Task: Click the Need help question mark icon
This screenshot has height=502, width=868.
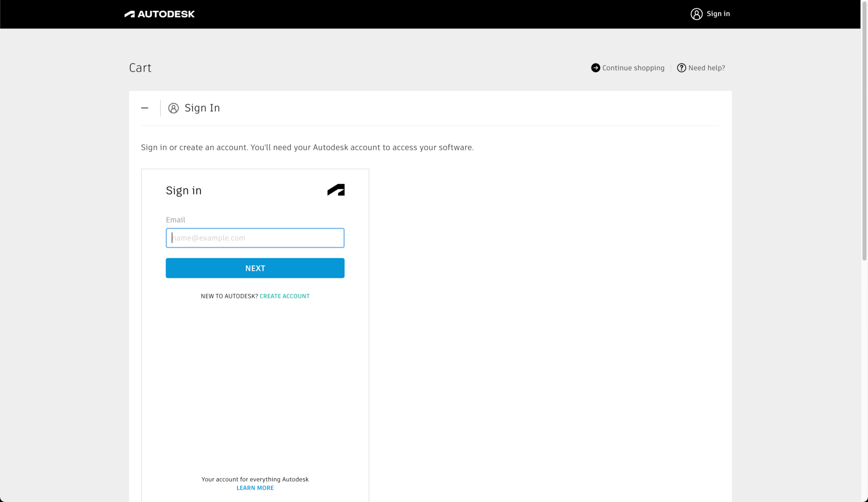Action: [681, 68]
